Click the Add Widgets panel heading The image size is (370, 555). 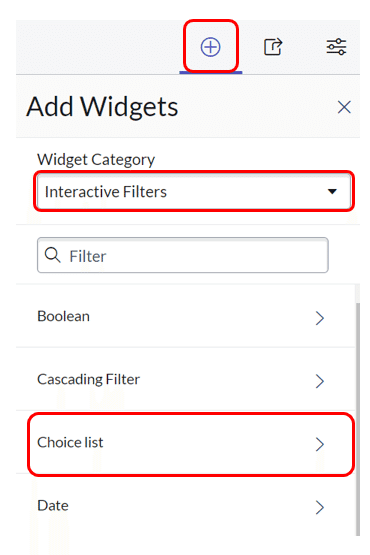[102, 107]
